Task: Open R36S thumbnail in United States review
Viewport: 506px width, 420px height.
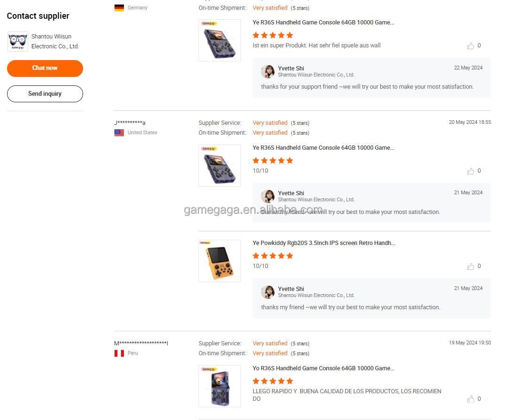Action: coord(220,166)
